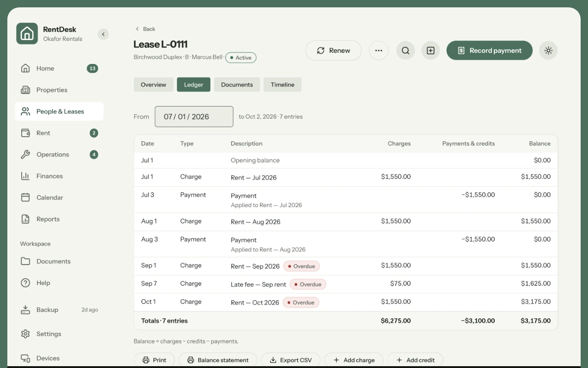Click the Backup icon in the sidebar
The height and width of the screenshot is (368, 588).
[26, 310]
